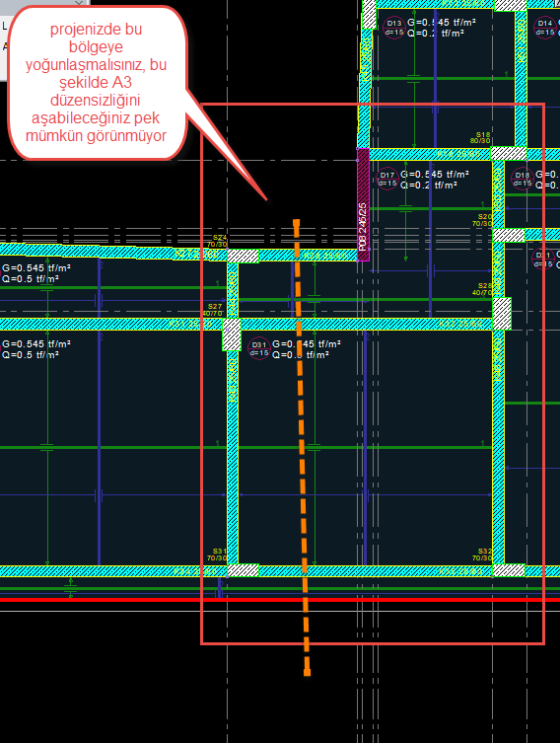Click the red annotation callout text bubble
Viewport: 560px width, 743px height.
[x=97, y=83]
